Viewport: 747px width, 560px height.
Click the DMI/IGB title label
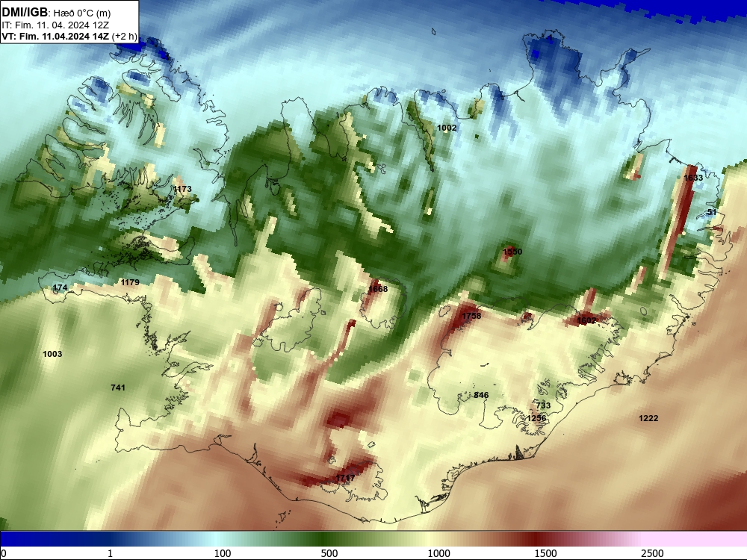coord(25,13)
